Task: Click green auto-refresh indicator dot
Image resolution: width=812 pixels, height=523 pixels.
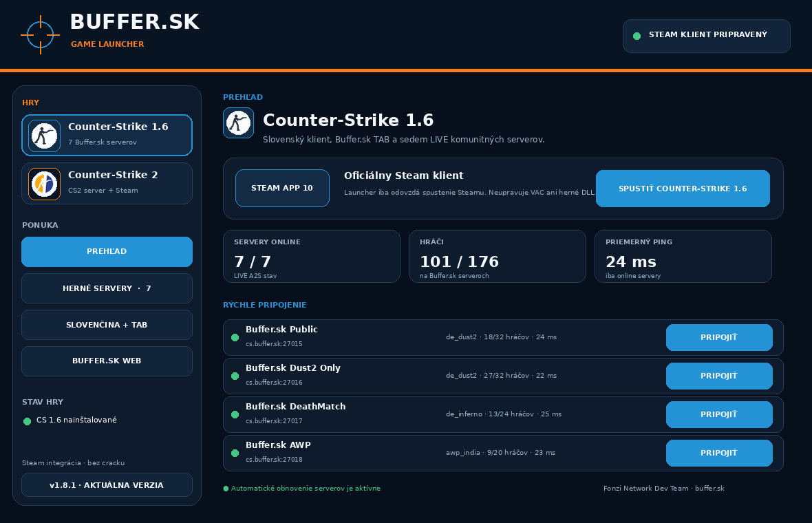Action: (226, 489)
